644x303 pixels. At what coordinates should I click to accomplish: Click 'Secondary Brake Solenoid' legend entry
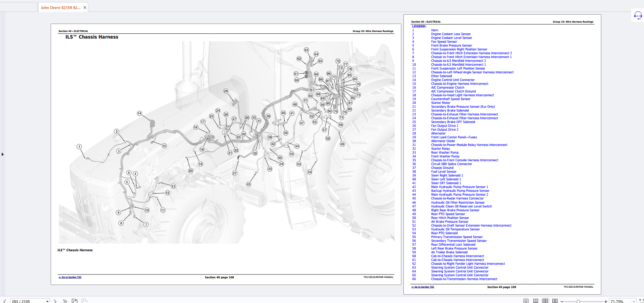[x=450, y=110]
